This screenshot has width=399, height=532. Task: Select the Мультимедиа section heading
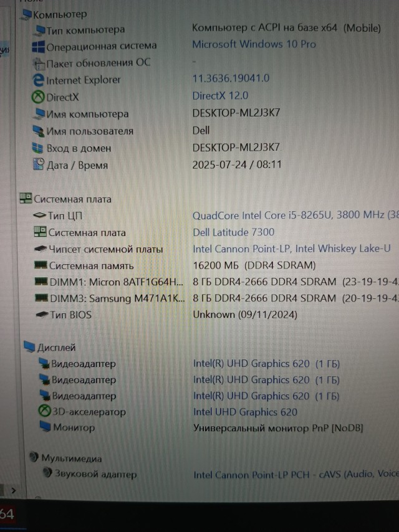coord(72,458)
